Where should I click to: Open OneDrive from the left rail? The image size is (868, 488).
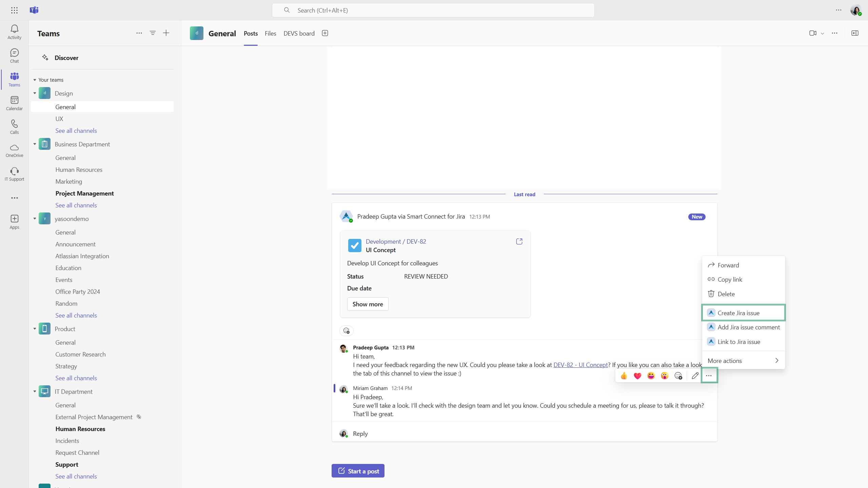point(14,150)
